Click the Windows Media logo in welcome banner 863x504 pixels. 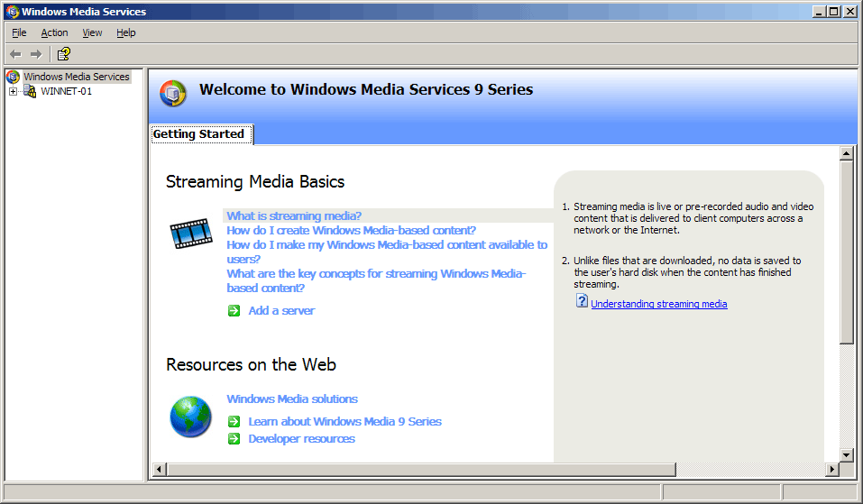tap(173, 93)
